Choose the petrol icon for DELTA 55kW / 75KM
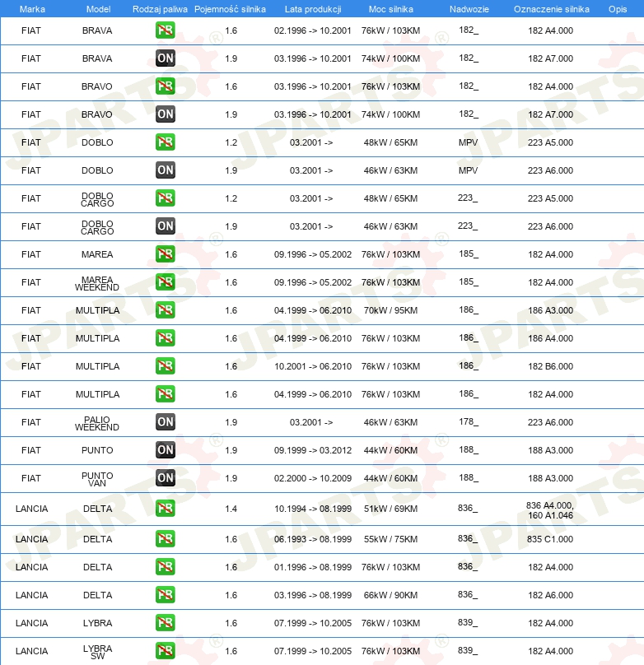The height and width of the screenshot is (665, 644). [x=165, y=539]
